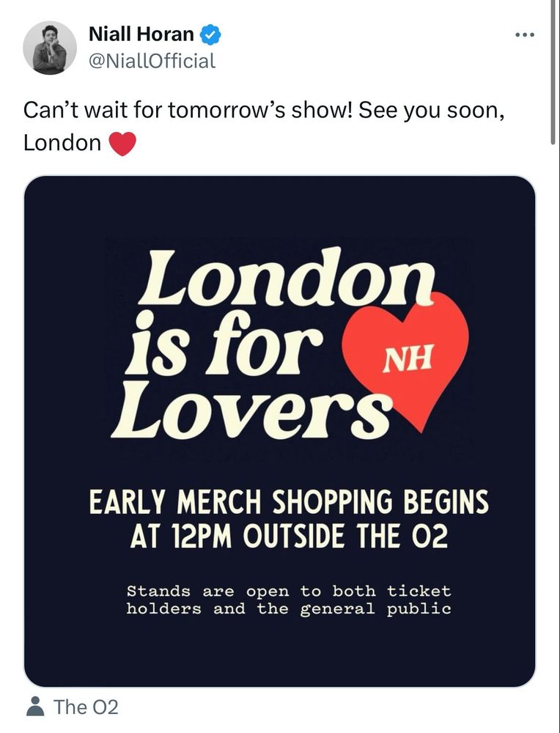Select the tweet text about tomorrow's show

pos(264,126)
